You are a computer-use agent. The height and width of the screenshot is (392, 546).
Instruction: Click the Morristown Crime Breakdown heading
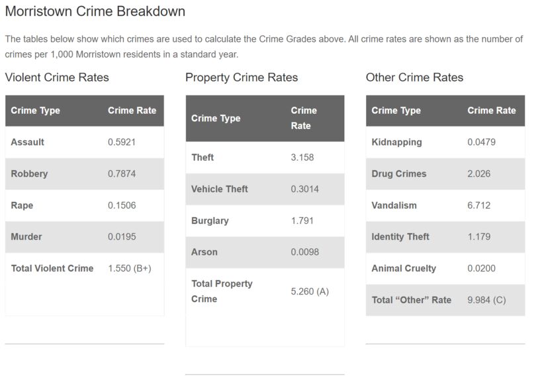coord(95,11)
